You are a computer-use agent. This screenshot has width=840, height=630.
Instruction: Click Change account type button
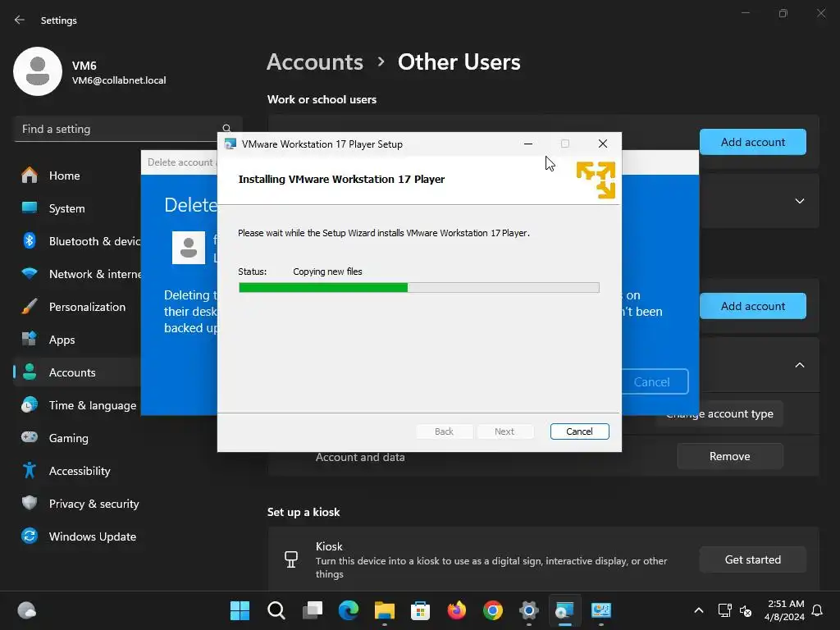[719, 413]
